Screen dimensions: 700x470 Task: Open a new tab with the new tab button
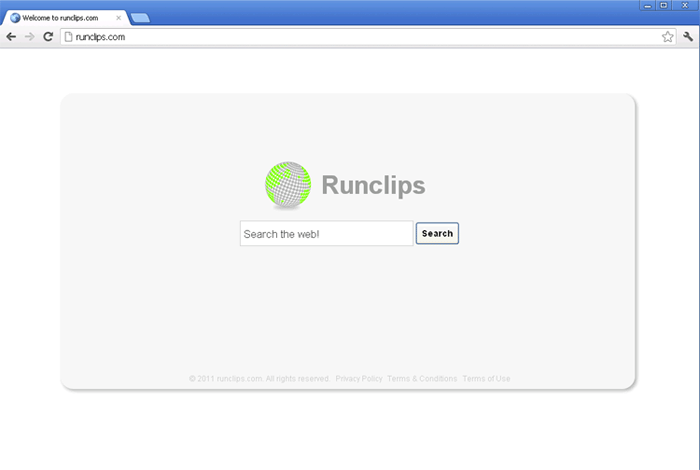(140, 18)
